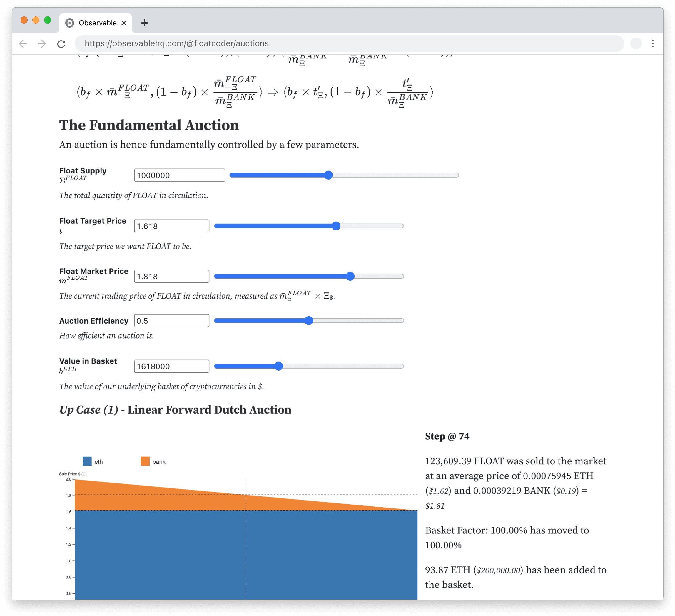Click the blue eth legend swatch
The height and width of the screenshot is (616, 675).
tap(87, 461)
